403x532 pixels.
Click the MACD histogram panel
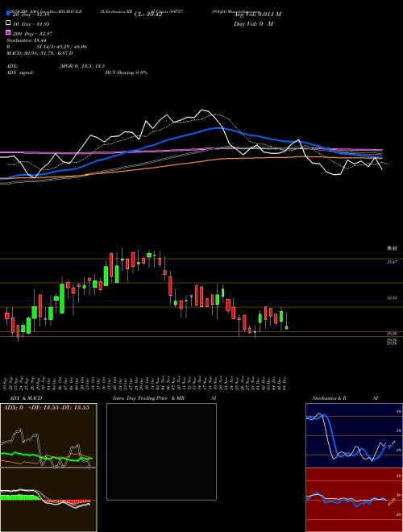(x=48, y=500)
